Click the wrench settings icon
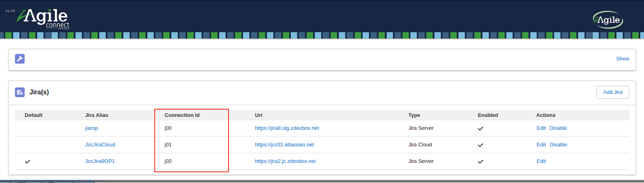Viewport: 644px width, 183px height. 20,59
